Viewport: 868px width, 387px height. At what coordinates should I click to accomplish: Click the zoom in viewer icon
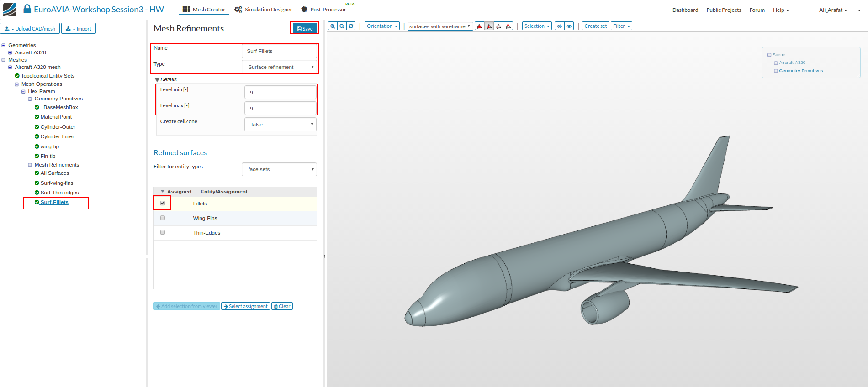(x=333, y=26)
